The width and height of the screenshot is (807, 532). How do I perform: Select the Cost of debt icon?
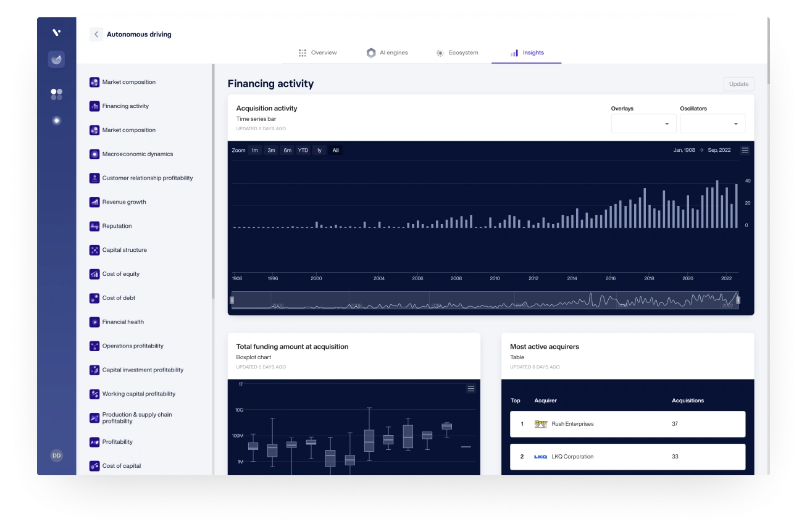coord(94,298)
